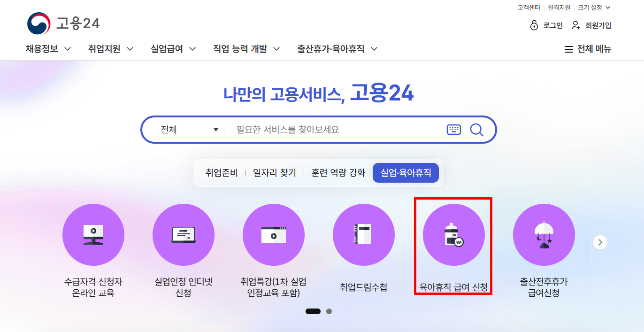The height and width of the screenshot is (332, 644).
Task: Expand the 실업급여 menu
Action: coord(173,49)
